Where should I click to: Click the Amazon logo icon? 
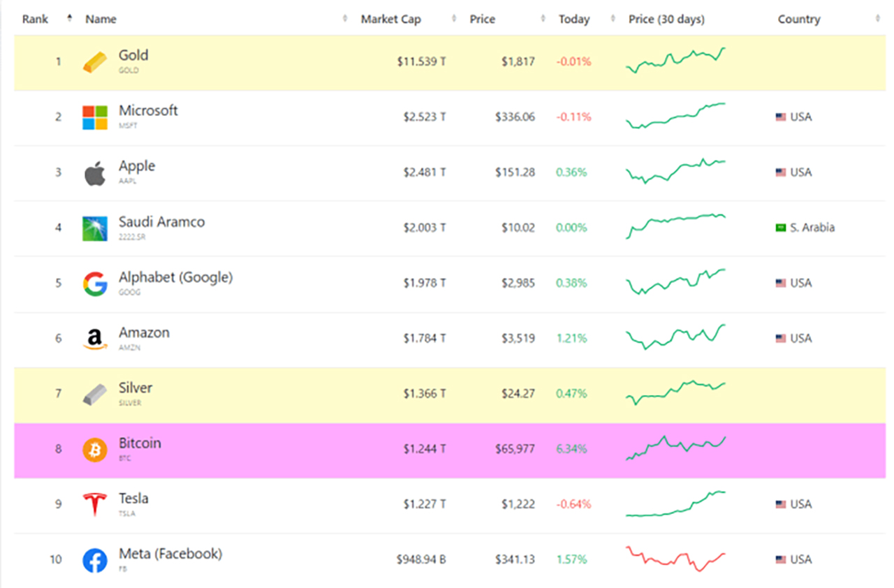(x=95, y=339)
